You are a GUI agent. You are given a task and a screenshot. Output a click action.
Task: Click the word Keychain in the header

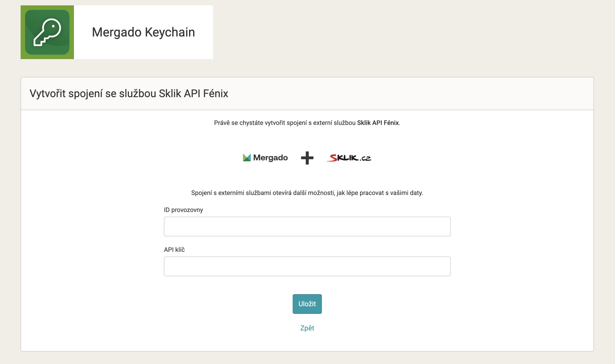click(x=170, y=32)
